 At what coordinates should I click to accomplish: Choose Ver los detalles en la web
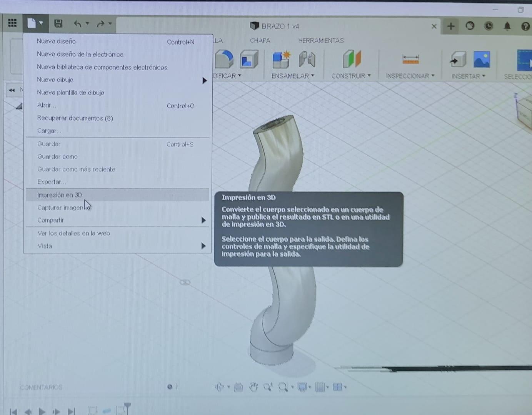click(x=118, y=233)
